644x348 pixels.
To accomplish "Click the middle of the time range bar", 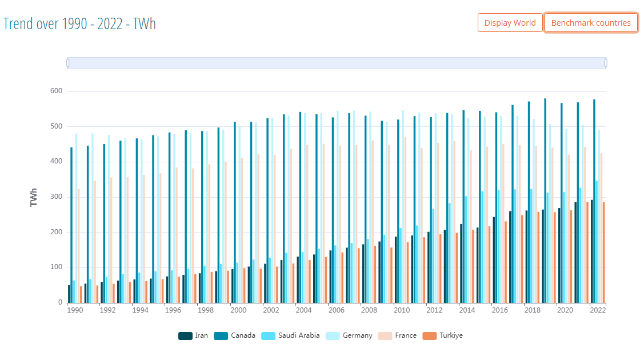I will pos(337,63).
